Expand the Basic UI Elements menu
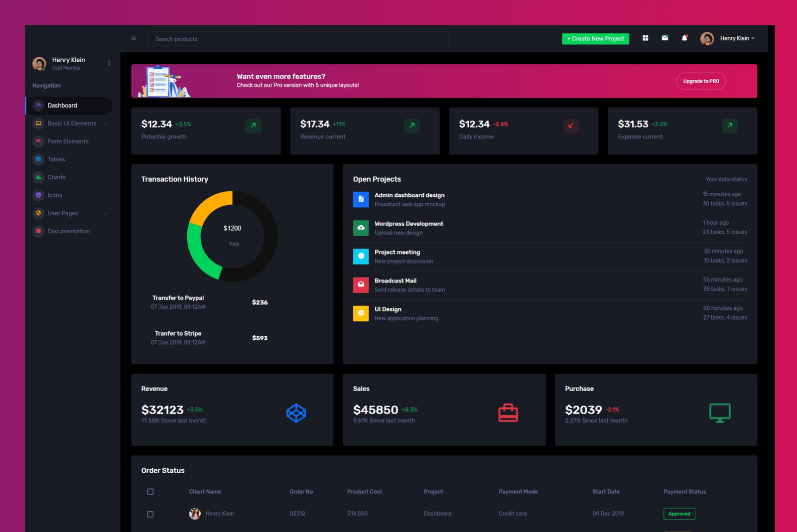Screen dimensions: 797x532 tap(71, 123)
